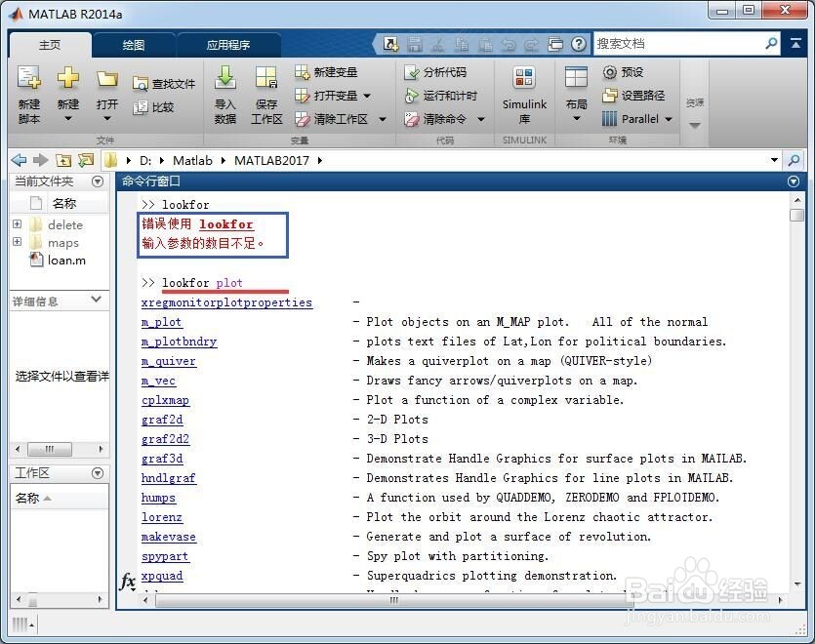Click the browse for folder icon
The height and width of the screenshot is (644, 815).
(x=86, y=160)
